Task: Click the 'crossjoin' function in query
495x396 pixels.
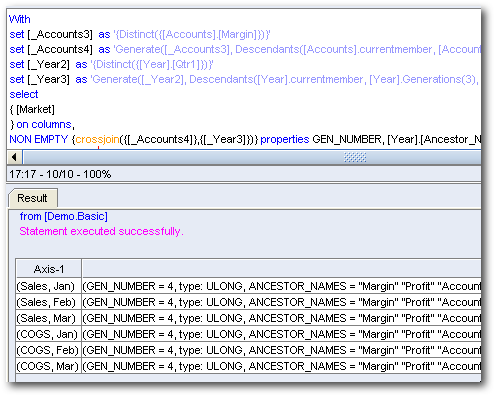Action: pos(97,139)
